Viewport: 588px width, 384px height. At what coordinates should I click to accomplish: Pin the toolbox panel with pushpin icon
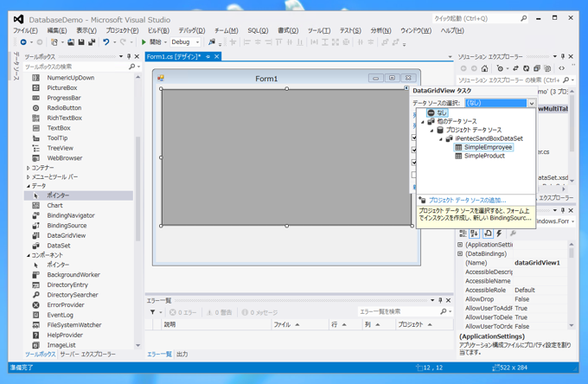(x=129, y=56)
